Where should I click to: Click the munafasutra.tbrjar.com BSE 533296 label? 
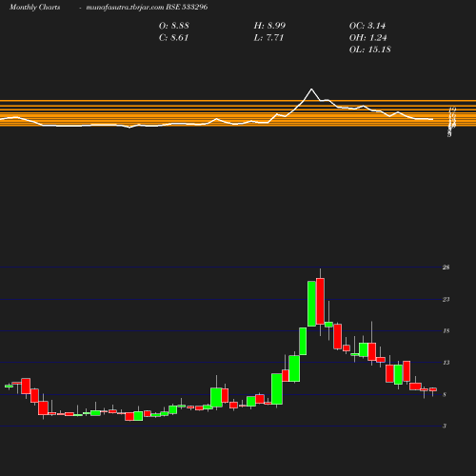pyautogui.click(x=147, y=8)
